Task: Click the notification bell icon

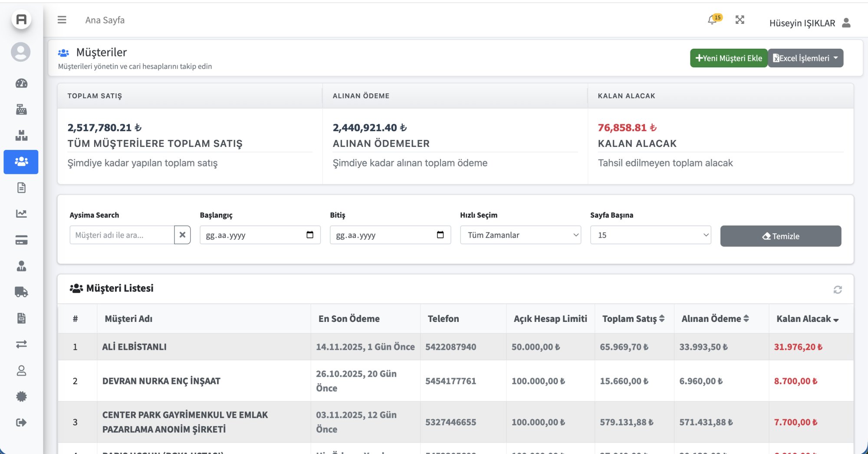Action: [712, 20]
